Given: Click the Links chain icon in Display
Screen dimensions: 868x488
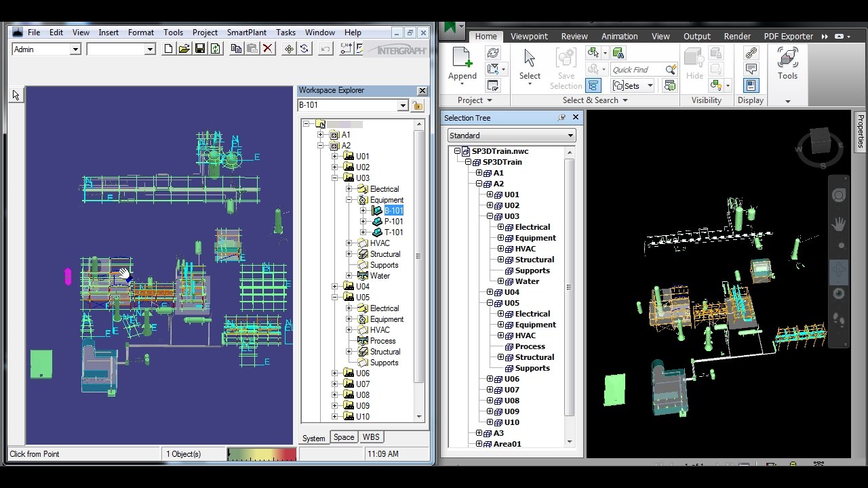Looking at the screenshot, I should (x=751, y=53).
